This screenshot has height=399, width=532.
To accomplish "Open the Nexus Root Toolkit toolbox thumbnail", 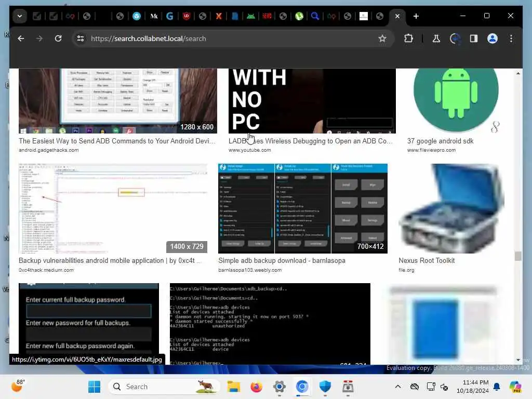I will tap(451, 209).
